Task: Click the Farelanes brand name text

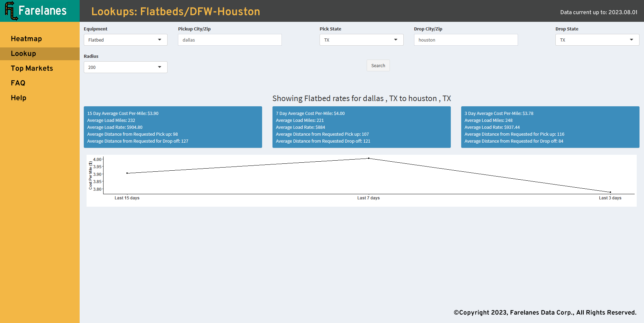Action: coord(43,11)
